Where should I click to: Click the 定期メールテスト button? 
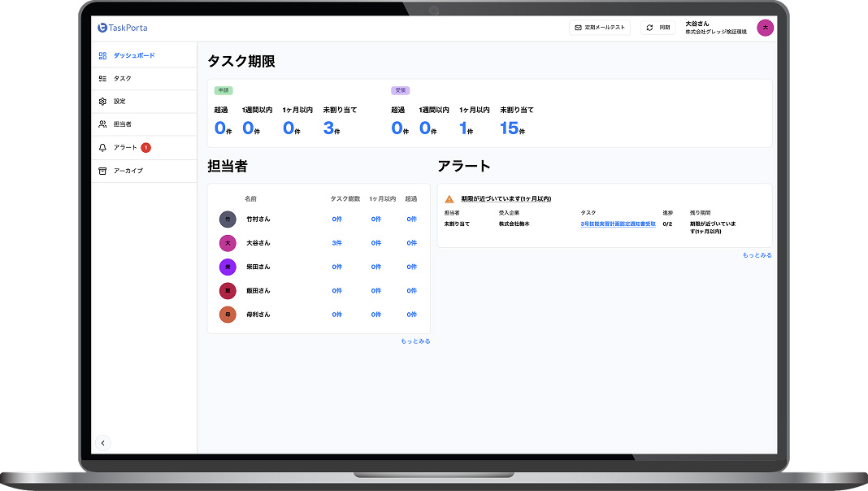coord(599,27)
